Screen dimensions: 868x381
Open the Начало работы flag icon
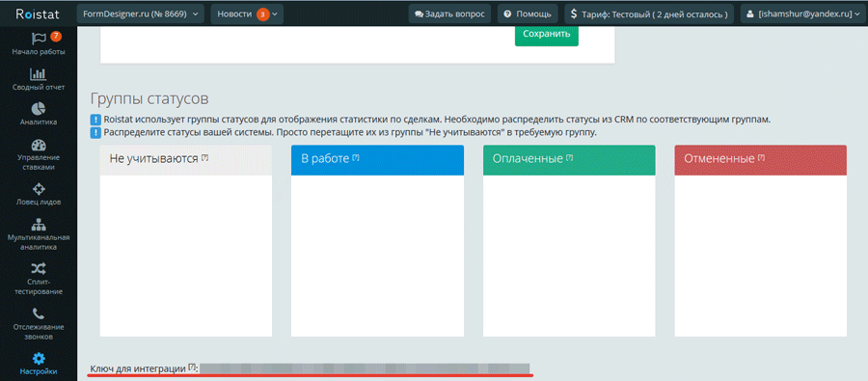tap(39, 39)
